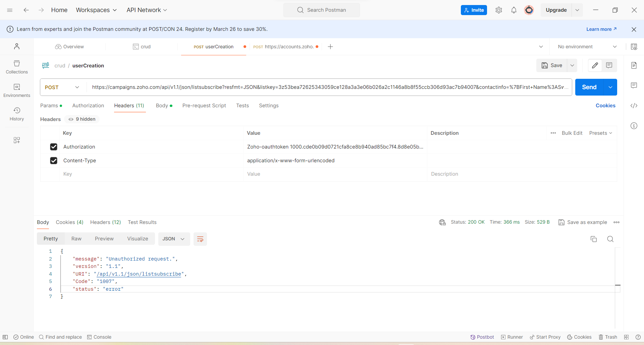Open the notifications bell

[514, 10]
